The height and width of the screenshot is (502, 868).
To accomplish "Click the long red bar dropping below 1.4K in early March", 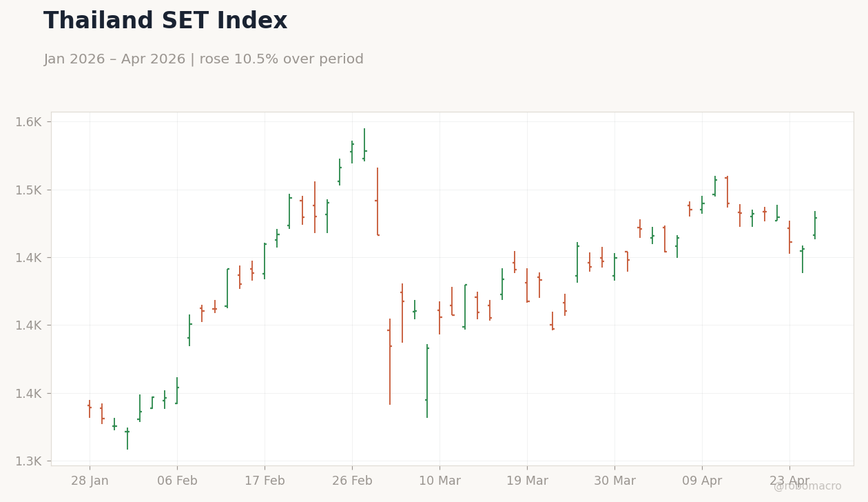I will point(390,361).
